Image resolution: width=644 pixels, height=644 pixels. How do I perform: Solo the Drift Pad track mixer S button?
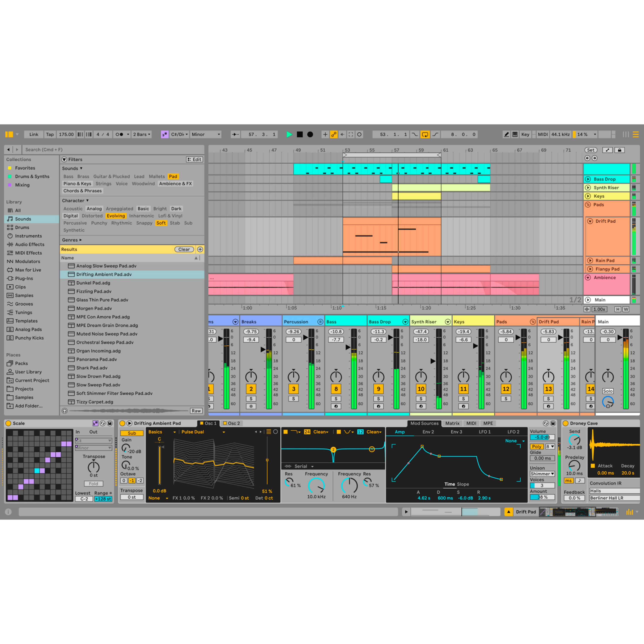coord(548,399)
